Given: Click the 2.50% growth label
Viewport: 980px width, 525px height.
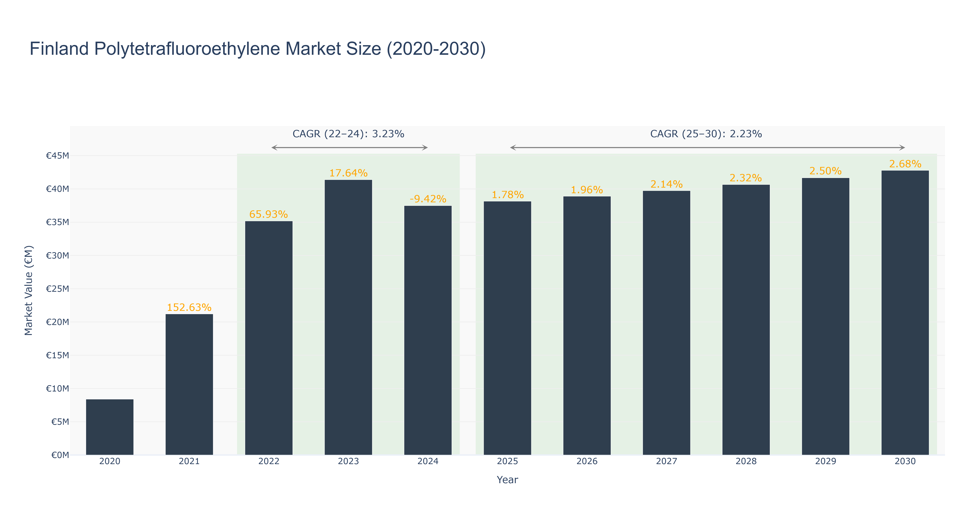Looking at the screenshot, I should [825, 171].
